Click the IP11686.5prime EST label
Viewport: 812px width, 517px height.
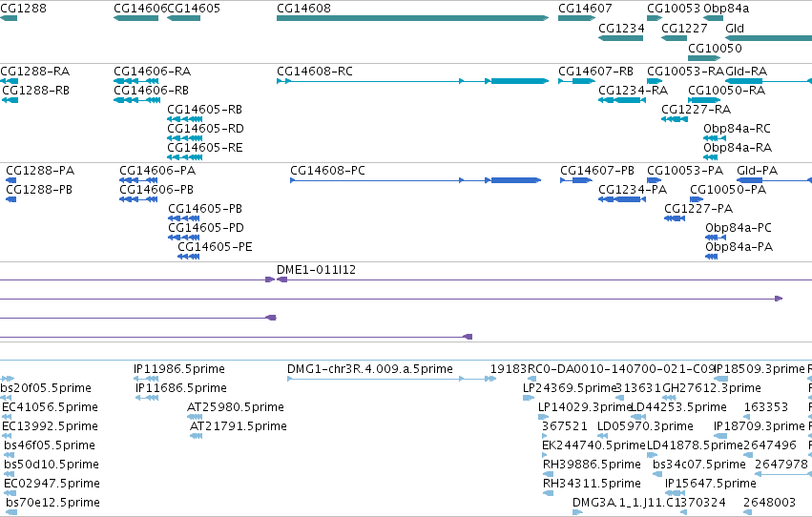(181, 388)
